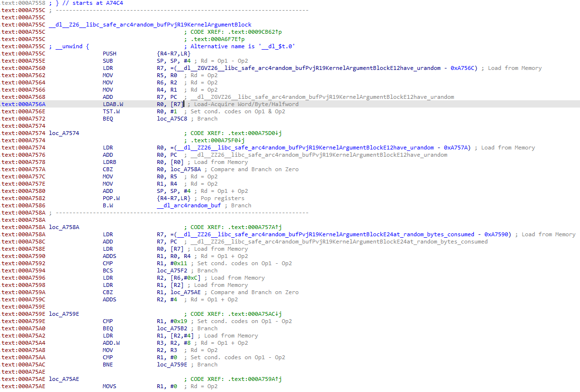Screen dimensions: 580x392
Task: Select the B.W mnemonic at 000A7586
Action: 108,205
